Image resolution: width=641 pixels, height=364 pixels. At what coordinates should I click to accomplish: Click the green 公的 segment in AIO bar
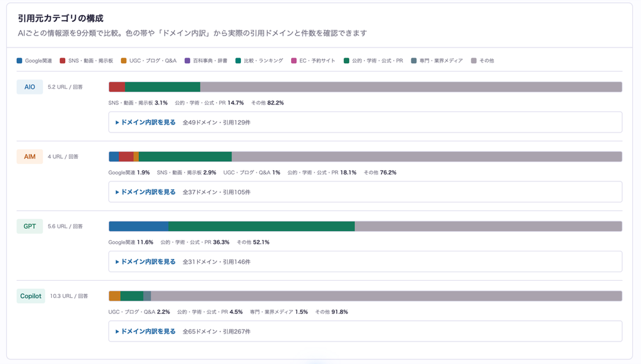pos(163,86)
